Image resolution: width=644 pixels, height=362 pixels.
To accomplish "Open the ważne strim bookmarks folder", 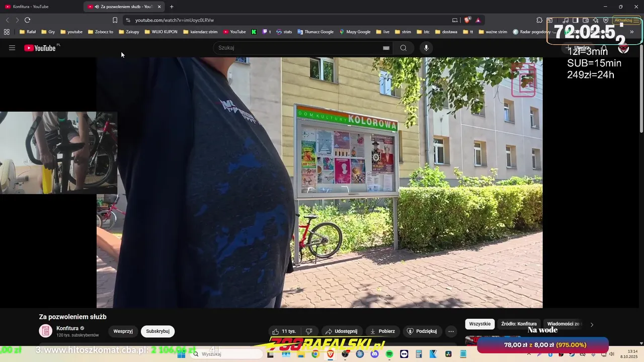I will 493,32.
